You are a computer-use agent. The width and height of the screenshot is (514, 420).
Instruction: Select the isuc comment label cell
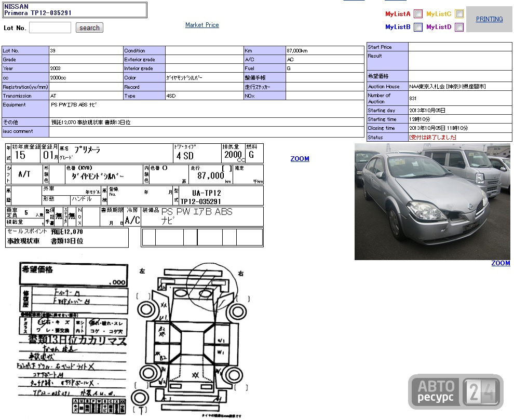click(25, 131)
